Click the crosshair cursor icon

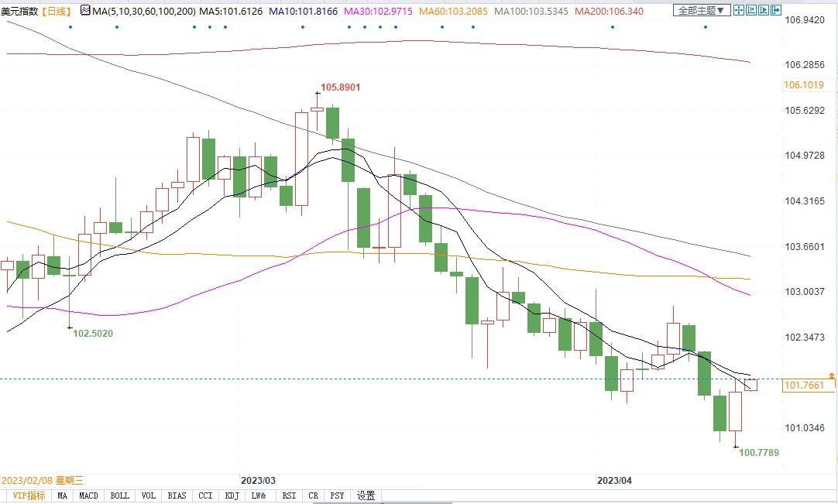(739, 10)
